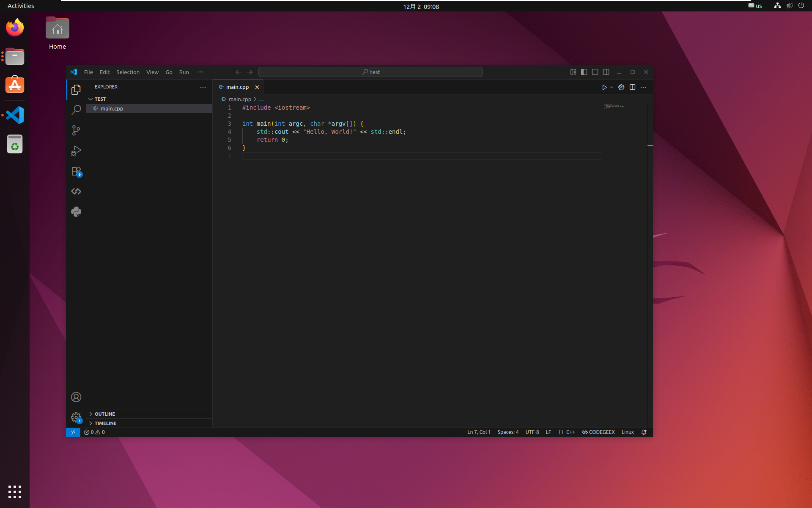This screenshot has height=508, width=812.
Task: Open the Run and Debug view
Action: click(76, 151)
